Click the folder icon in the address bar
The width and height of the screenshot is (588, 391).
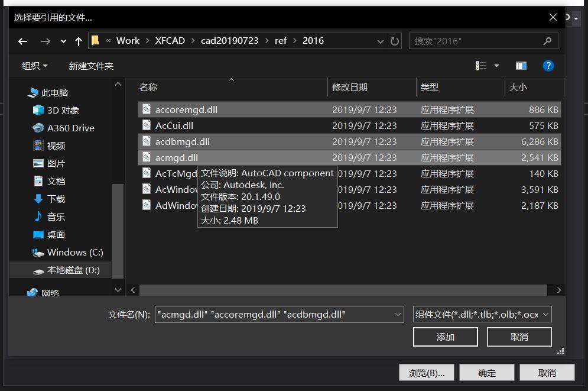[x=95, y=40]
